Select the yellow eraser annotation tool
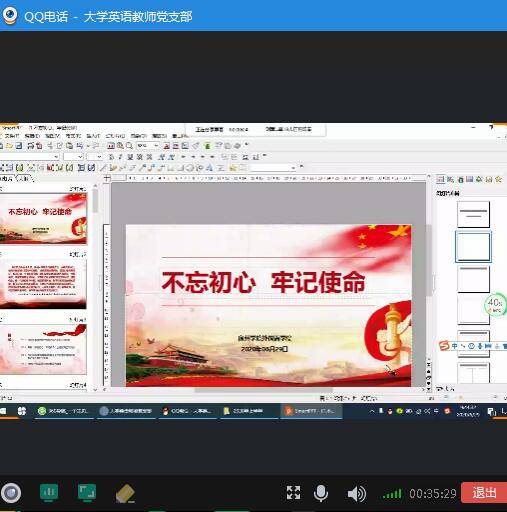 click(x=125, y=494)
